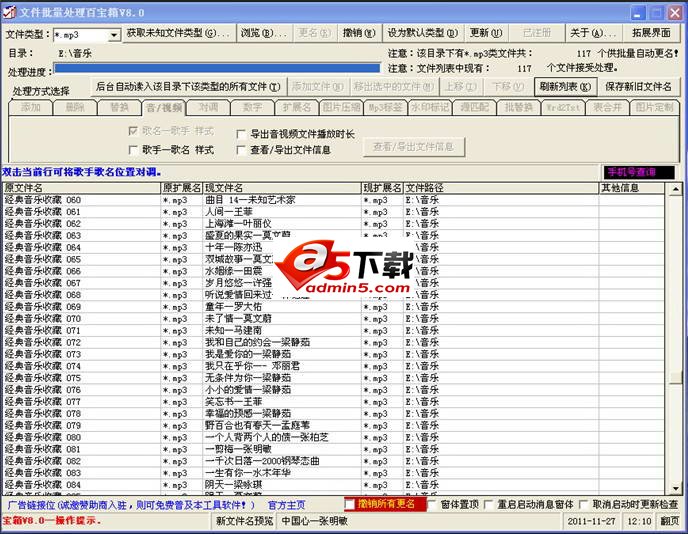Image resolution: width=688 pixels, height=534 pixels.
Task: Switch to the 替换 tab
Action: pyautogui.click(x=119, y=108)
